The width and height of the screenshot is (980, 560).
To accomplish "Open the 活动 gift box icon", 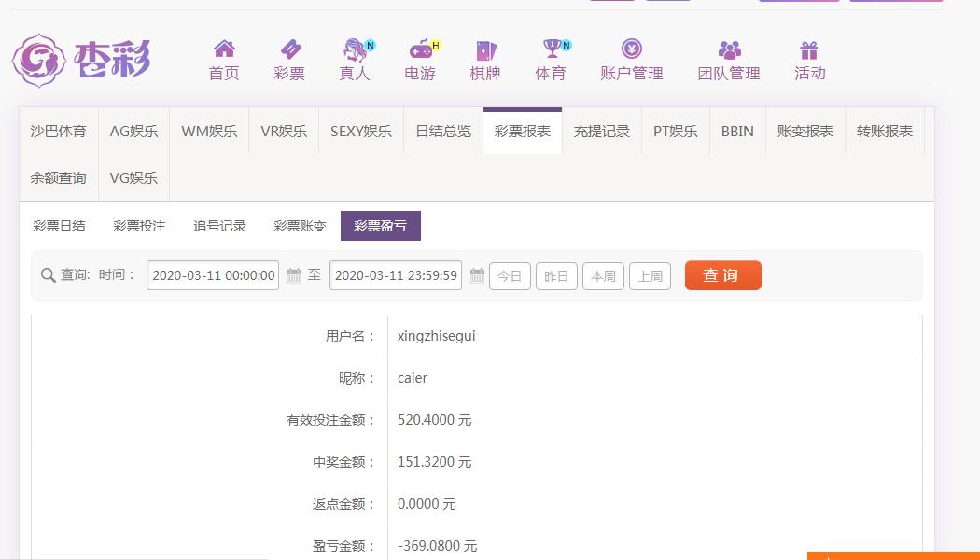I will (809, 50).
